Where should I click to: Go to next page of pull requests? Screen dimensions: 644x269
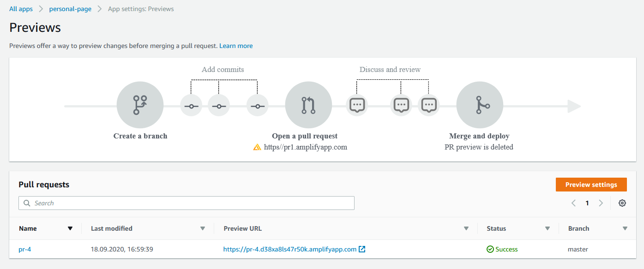(601, 203)
